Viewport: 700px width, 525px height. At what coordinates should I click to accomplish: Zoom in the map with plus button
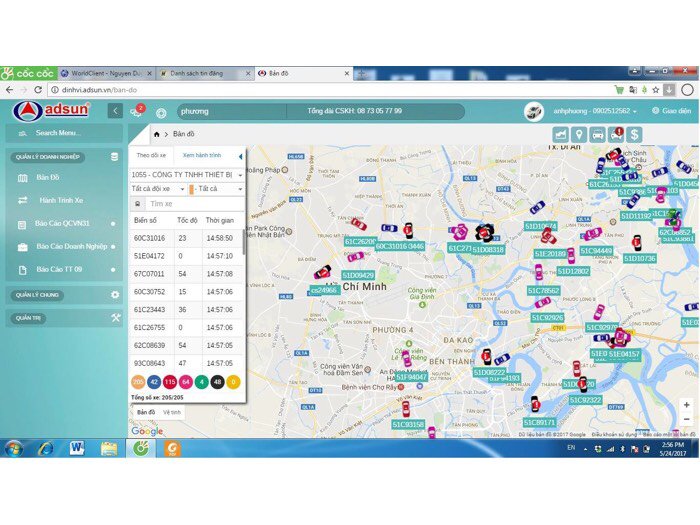tap(687, 404)
